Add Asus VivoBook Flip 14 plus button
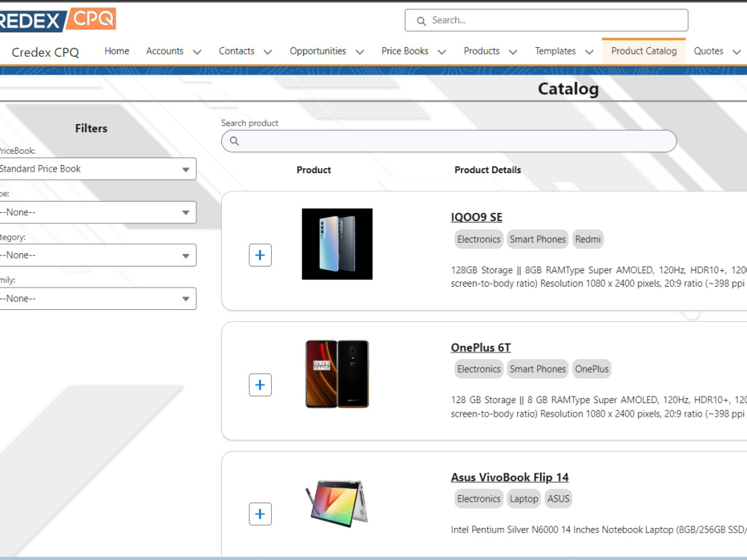This screenshot has height=560, width=747. pos(260,514)
